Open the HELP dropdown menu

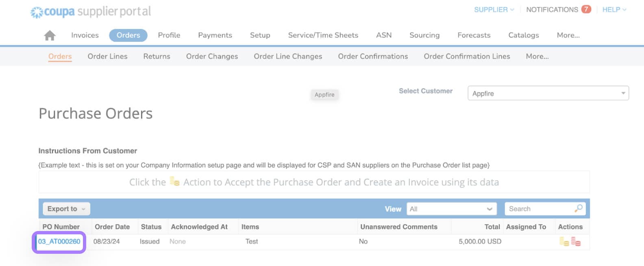[x=614, y=10]
